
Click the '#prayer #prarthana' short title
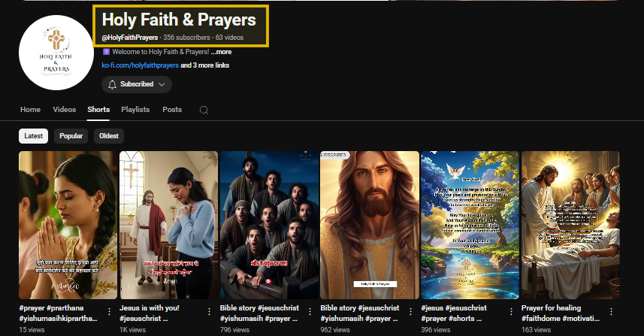pyautogui.click(x=59, y=313)
